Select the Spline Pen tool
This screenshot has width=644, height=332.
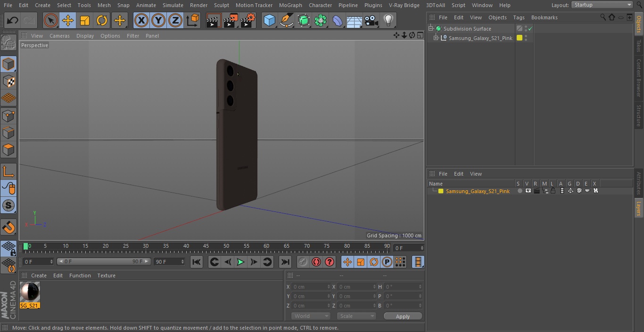tap(286, 21)
